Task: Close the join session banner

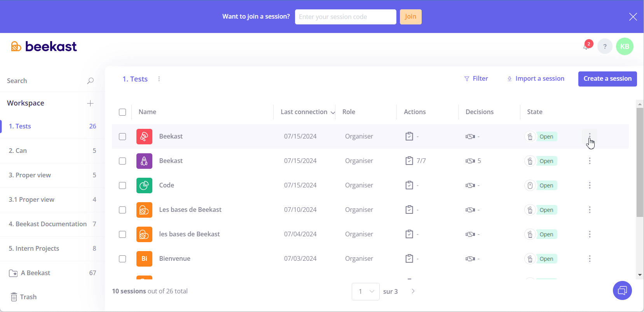Action: coord(633,17)
